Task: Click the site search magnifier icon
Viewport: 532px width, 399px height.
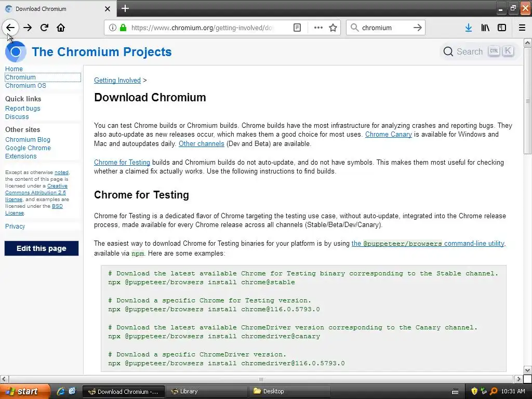Action: [x=448, y=51]
